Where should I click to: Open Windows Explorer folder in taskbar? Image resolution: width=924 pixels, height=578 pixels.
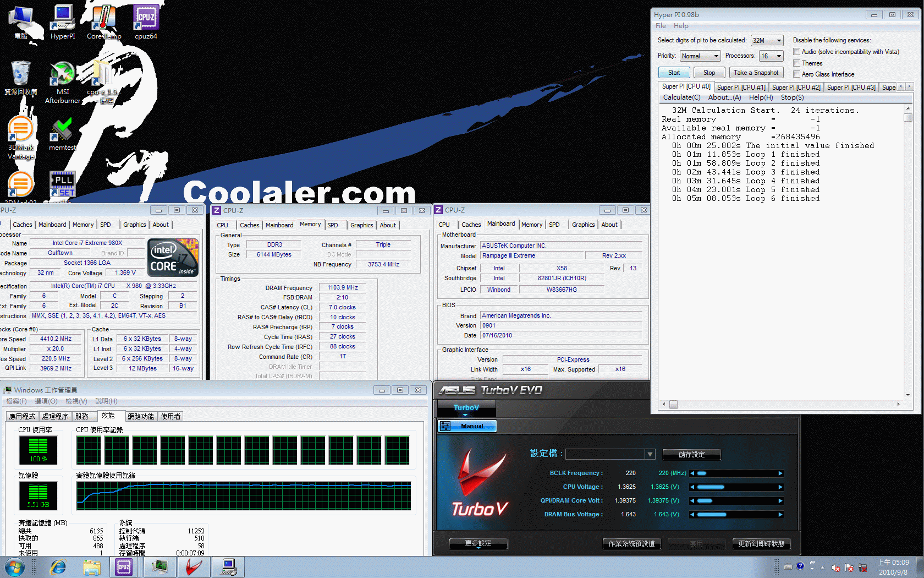pyautogui.click(x=92, y=567)
